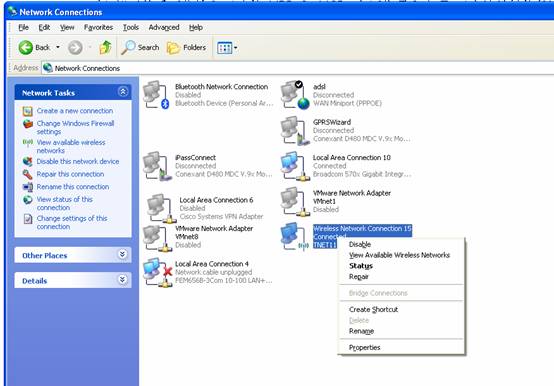
Task: Click the Back arrow toolbar icon
Action: click(x=25, y=47)
